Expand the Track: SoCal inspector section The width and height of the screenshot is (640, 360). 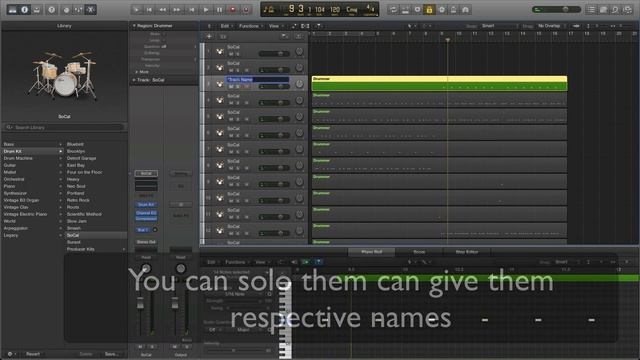coord(134,80)
